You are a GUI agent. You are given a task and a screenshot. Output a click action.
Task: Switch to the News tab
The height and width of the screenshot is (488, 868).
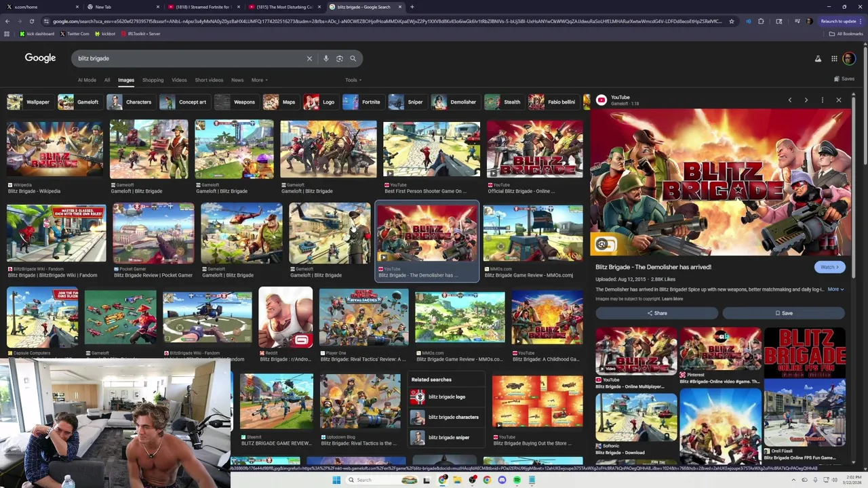coord(237,80)
